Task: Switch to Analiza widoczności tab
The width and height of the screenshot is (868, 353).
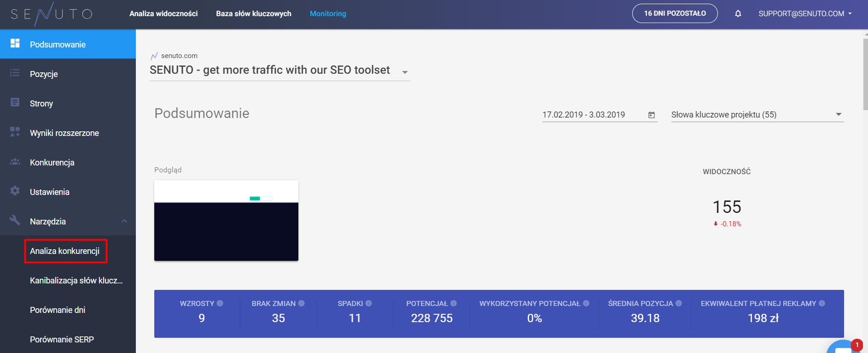Action: pos(163,14)
